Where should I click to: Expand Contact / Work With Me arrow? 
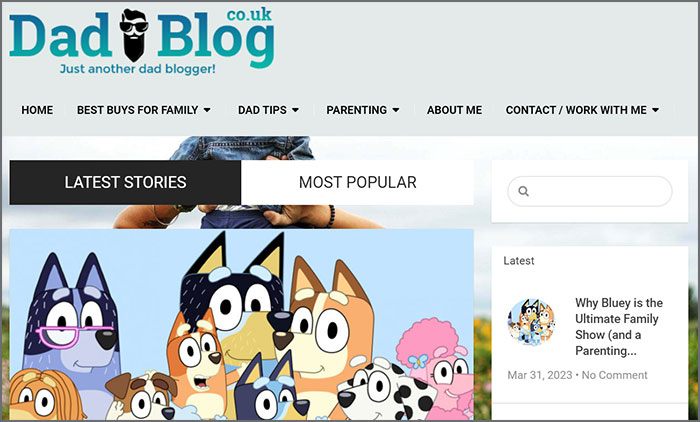(x=655, y=110)
